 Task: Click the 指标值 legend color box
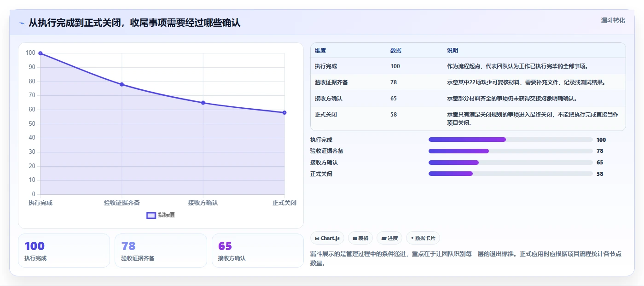151,216
